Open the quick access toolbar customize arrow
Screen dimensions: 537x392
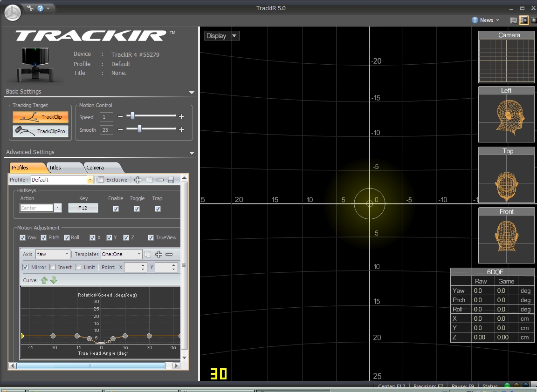[48, 8]
